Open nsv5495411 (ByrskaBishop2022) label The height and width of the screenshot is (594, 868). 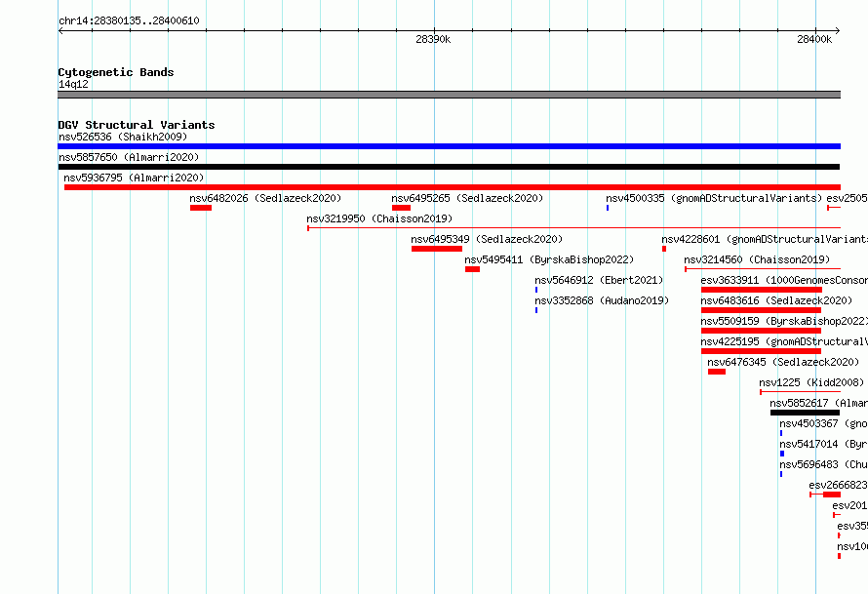pos(549,259)
